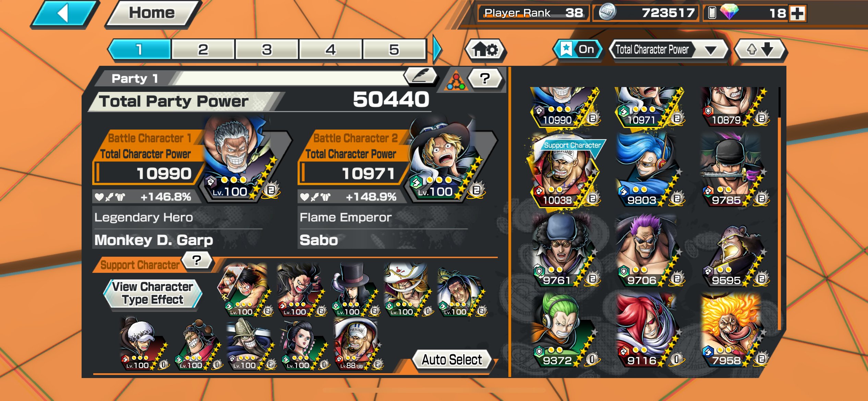Click the Auto Select button
Screen dimensions: 868x401
(452, 360)
